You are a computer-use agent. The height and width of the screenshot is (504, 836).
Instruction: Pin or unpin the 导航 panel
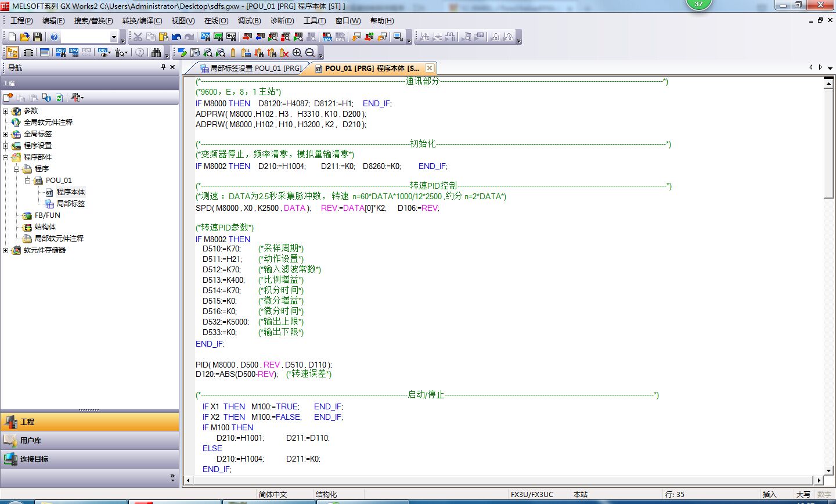point(164,67)
